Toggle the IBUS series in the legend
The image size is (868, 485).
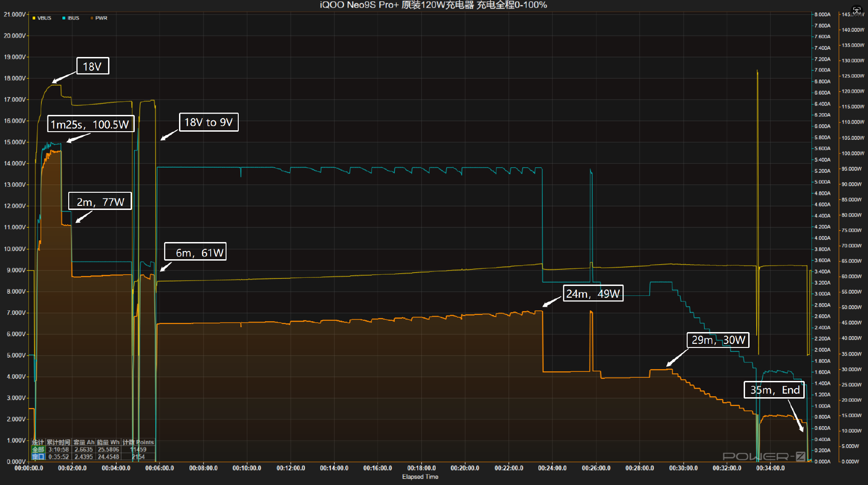tap(71, 18)
